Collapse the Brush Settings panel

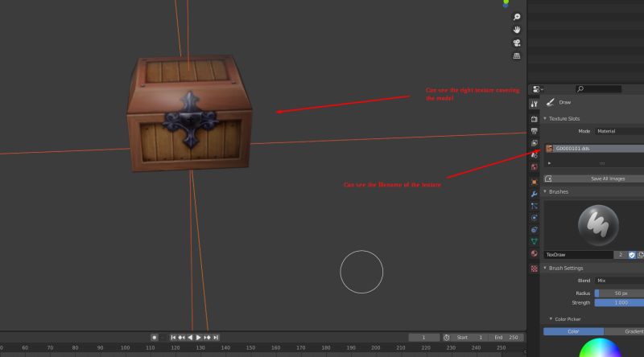(545, 268)
